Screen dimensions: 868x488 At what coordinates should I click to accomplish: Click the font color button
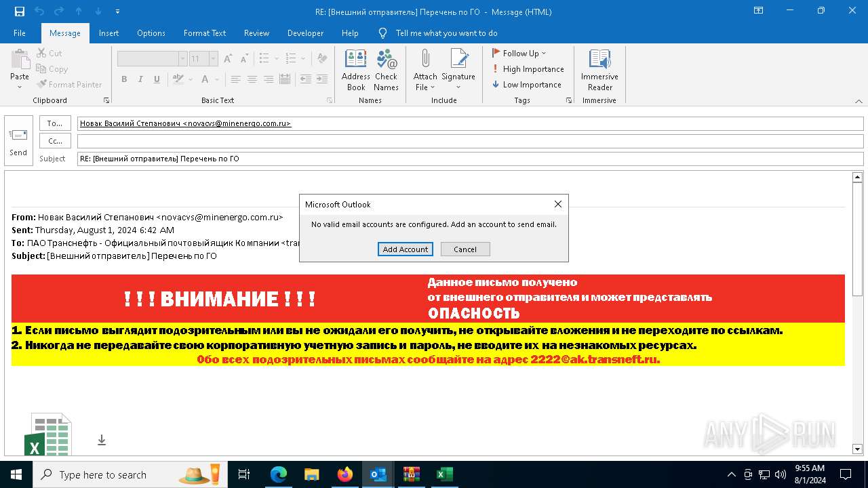[x=205, y=79]
